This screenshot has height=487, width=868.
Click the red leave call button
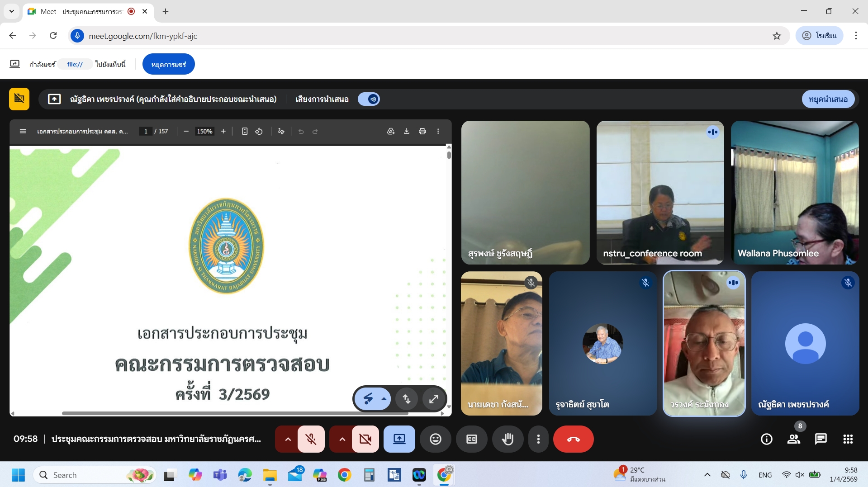click(573, 439)
